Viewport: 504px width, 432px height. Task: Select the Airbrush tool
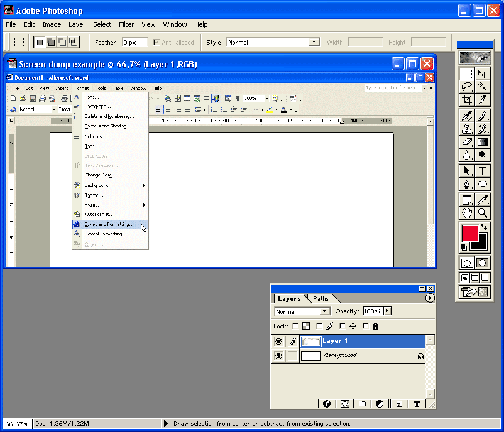click(x=467, y=116)
